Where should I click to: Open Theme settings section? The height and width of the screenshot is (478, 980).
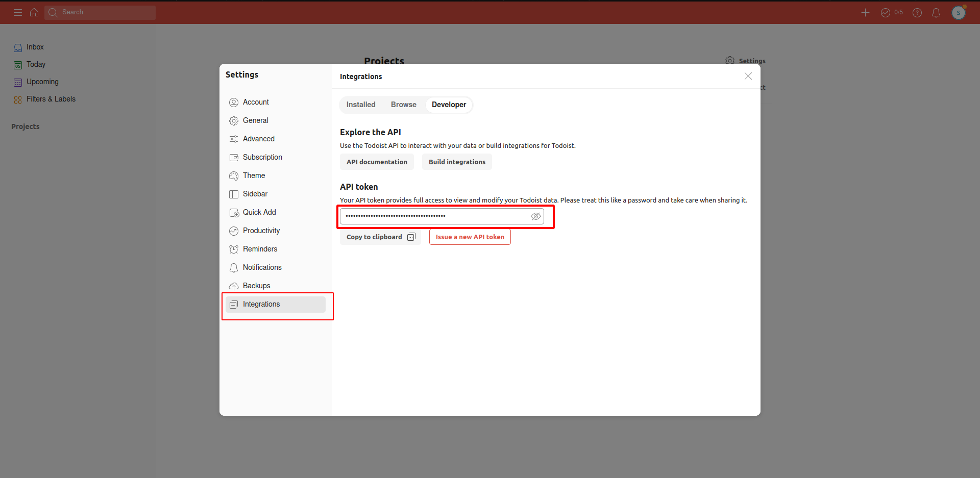pyautogui.click(x=276, y=175)
